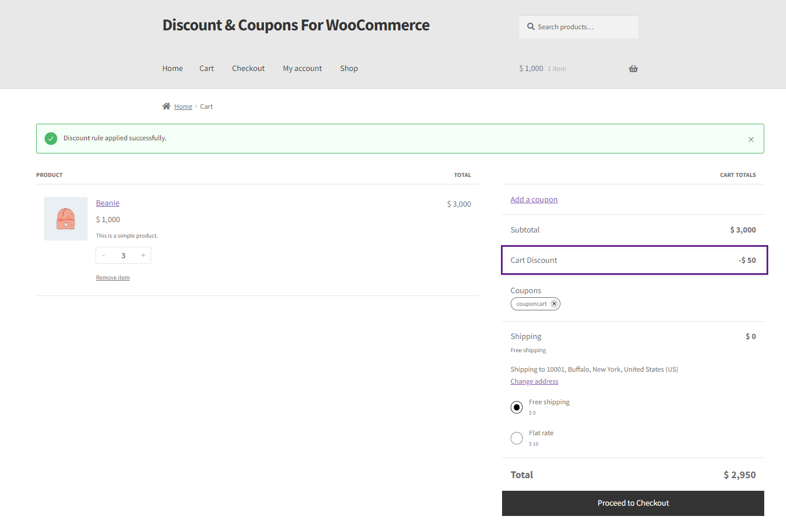786x532 pixels.
Task: Open the shopping basket icon in header
Action: click(633, 69)
